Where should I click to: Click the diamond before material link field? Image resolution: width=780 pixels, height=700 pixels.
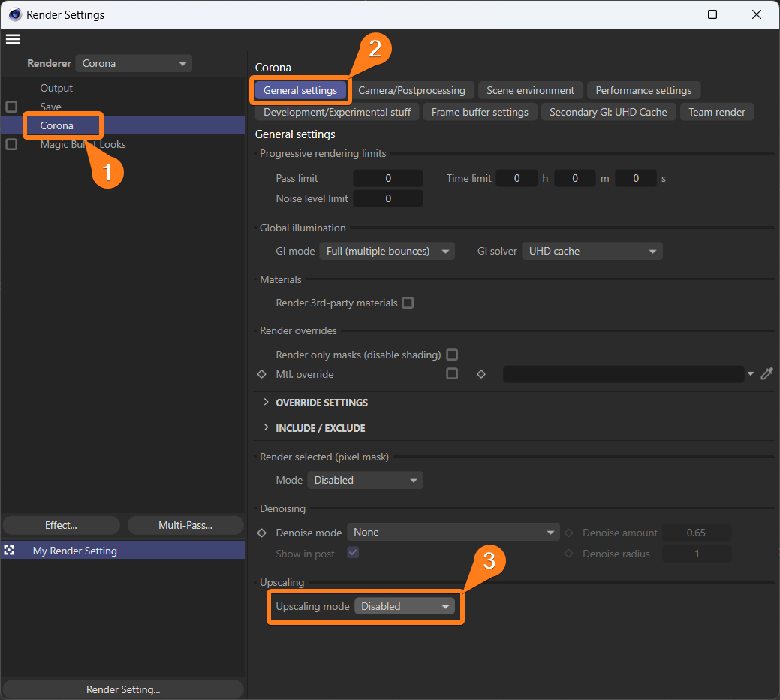coord(481,374)
